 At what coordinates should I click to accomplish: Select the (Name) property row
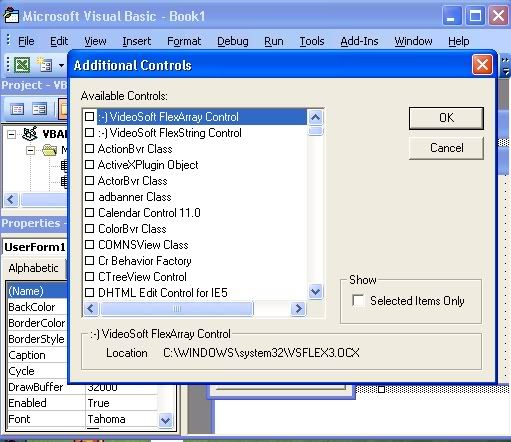(37, 291)
